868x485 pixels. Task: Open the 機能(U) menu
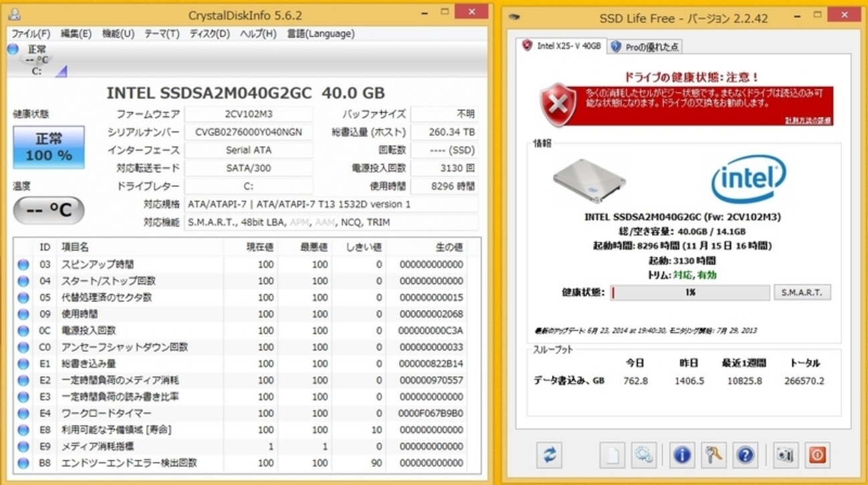click(118, 33)
